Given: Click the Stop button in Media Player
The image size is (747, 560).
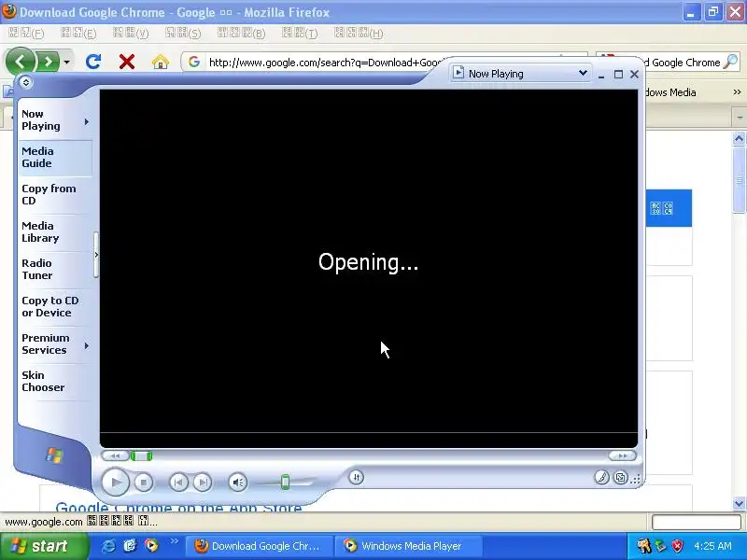Looking at the screenshot, I should 144,483.
